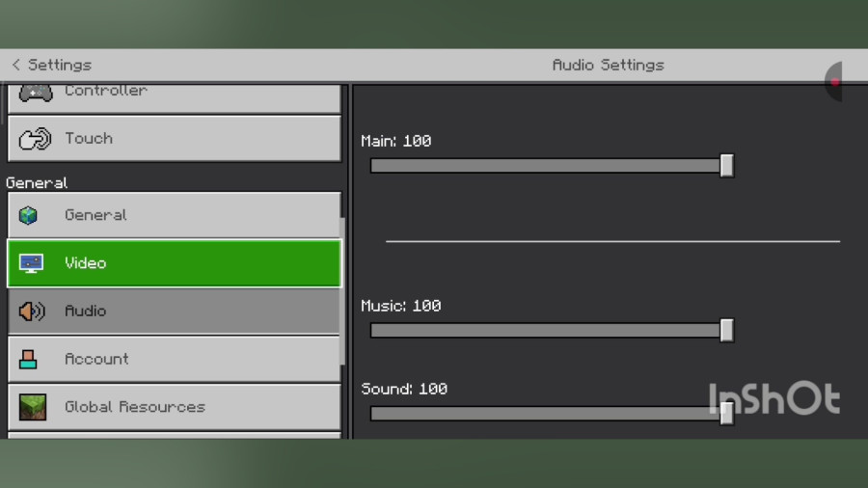Click the Audio speaker icon
868x488 pixels.
click(x=32, y=311)
